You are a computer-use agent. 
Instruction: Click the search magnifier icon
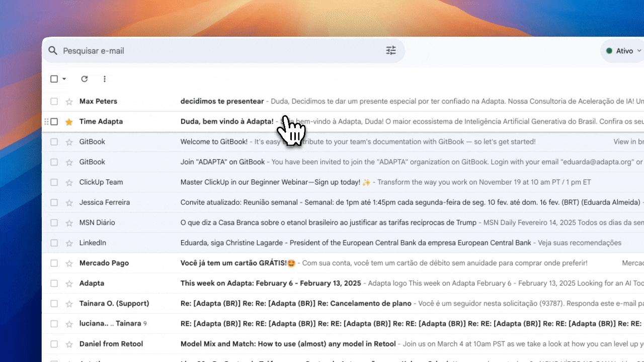(x=52, y=51)
